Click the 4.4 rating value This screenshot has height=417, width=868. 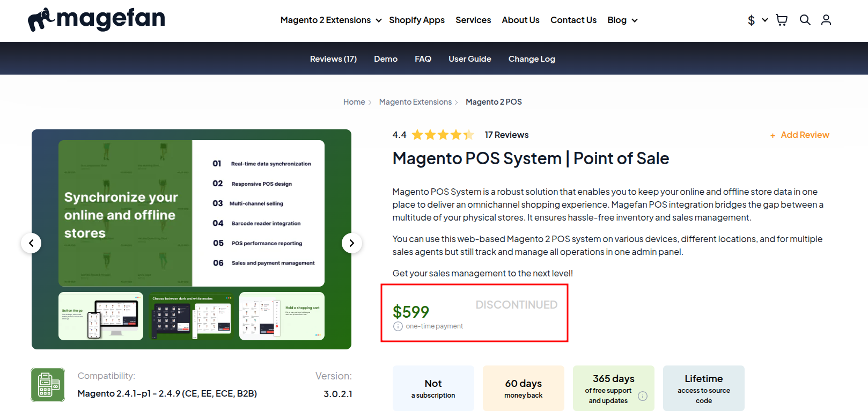(x=399, y=135)
